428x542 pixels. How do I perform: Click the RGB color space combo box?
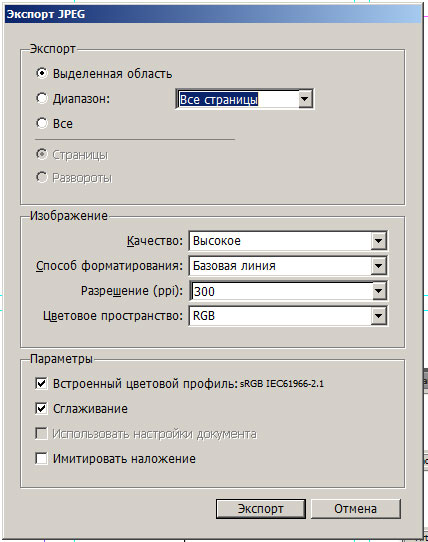[288, 316]
